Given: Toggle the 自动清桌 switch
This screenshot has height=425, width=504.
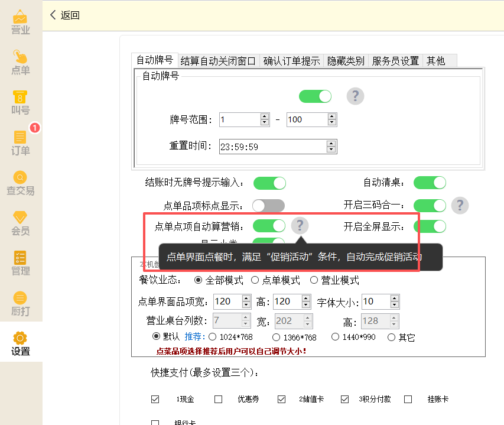Looking at the screenshot, I should [430, 183].
